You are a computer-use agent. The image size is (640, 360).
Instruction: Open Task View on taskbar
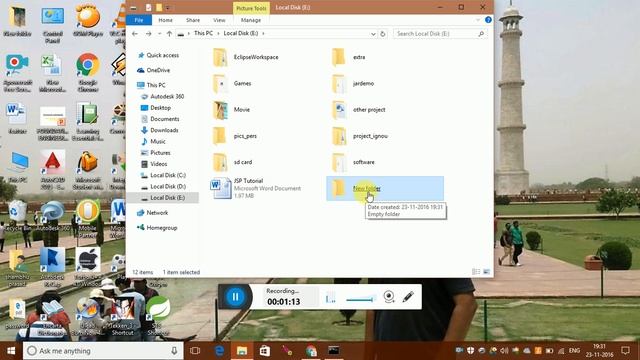(x=195, y=351)
